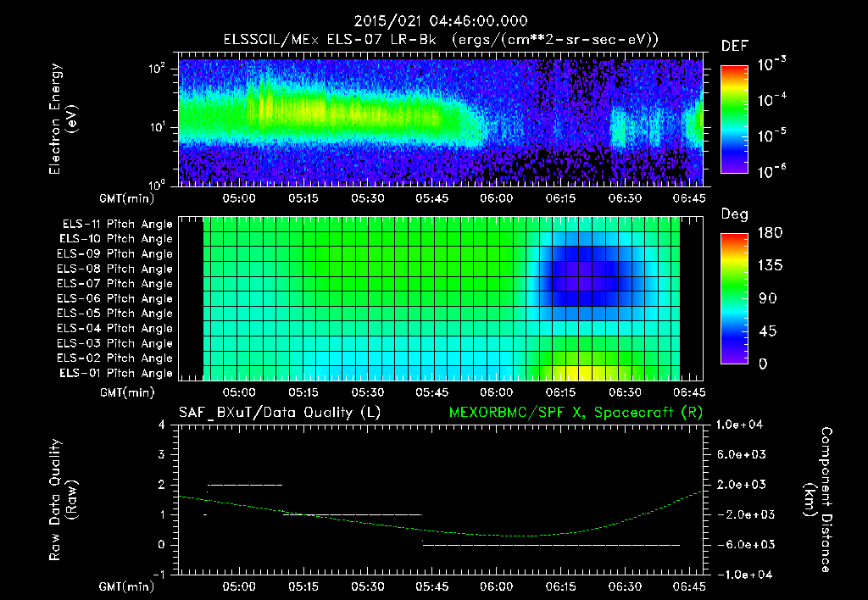
Task: Click the 05:30 tick under pitch angle plot
Action: coord(368,392)
